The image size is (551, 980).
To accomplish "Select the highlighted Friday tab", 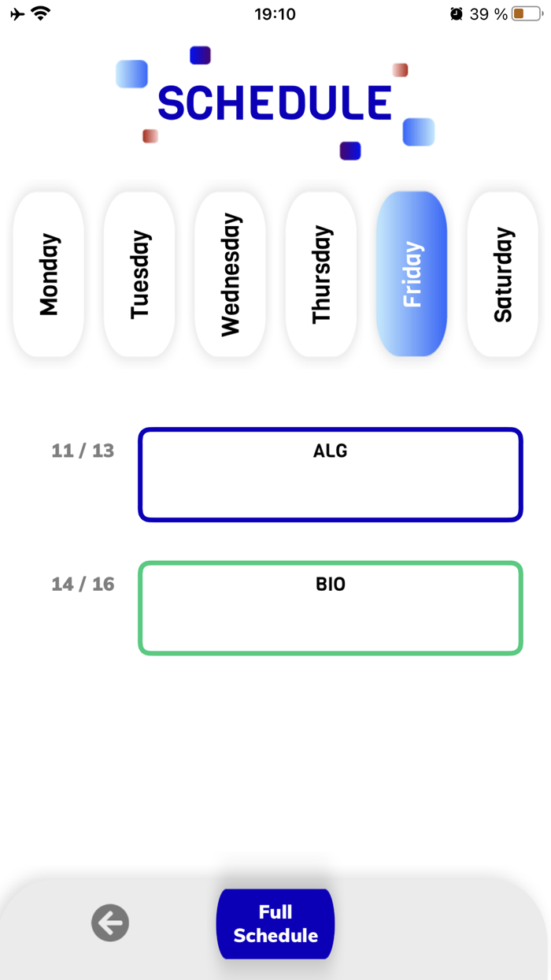I will (412, 273).
